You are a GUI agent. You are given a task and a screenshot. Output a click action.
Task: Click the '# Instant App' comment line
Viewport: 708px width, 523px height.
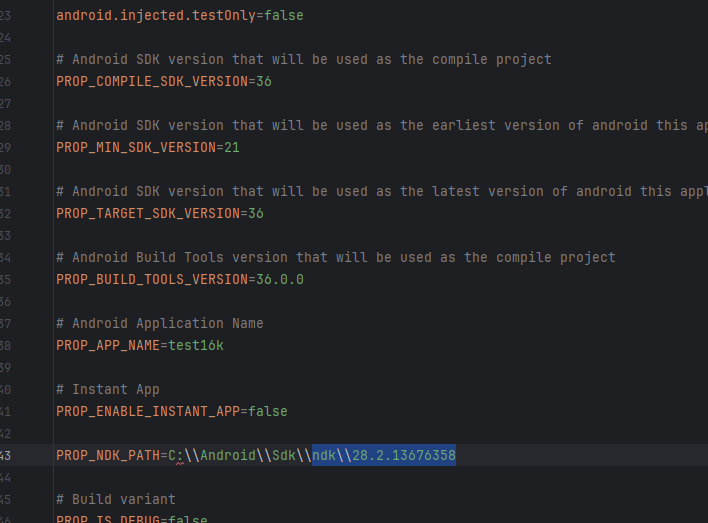[108, 389]
